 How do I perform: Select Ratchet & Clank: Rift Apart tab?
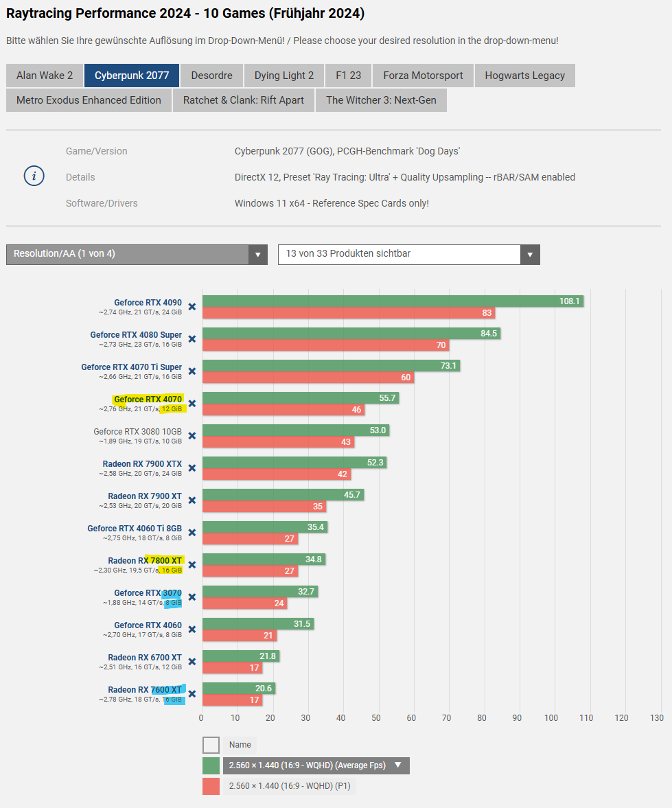243,100
